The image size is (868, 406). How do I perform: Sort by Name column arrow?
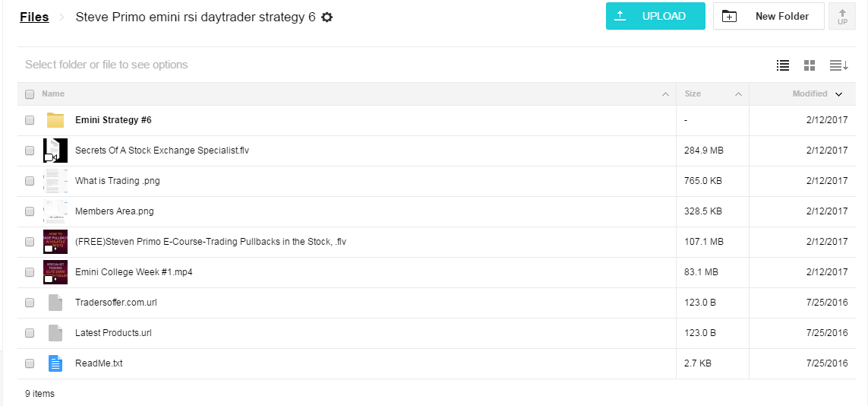point(665,94)
